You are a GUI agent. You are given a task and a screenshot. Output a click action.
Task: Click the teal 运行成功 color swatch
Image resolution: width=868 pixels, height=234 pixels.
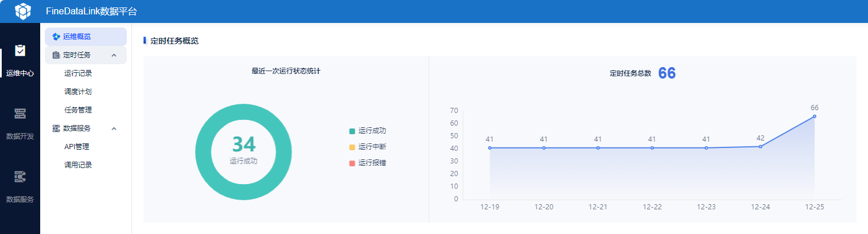pos(352,131)
